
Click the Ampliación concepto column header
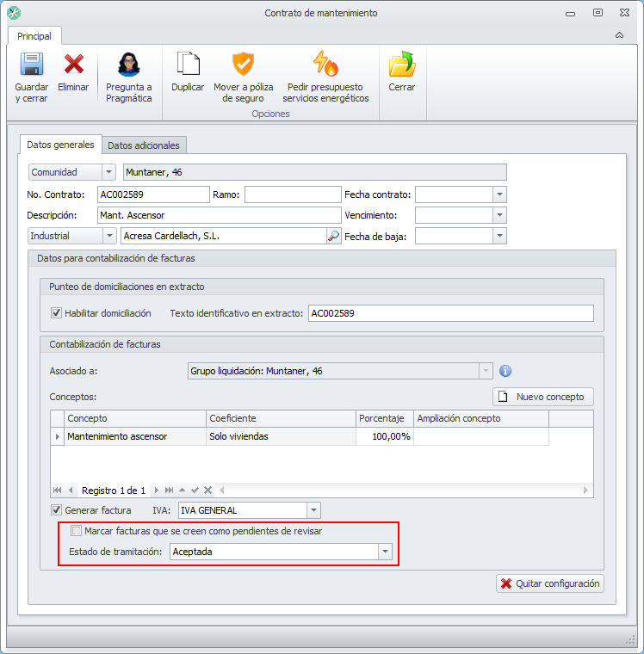click(481, 418)
